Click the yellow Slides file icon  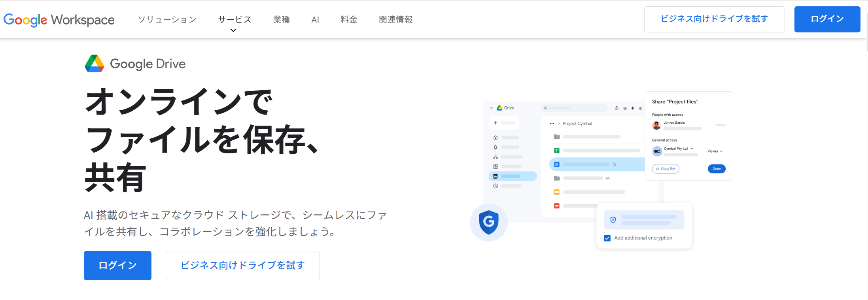click(x=557, y=192)
